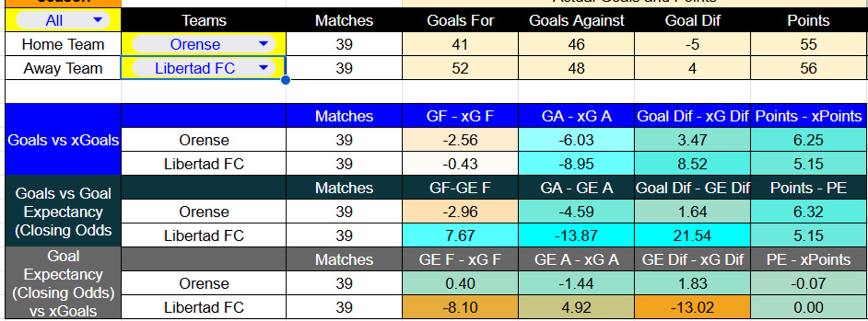Viewport: 868px width, 321px height.
Task: Select the "PE - xPoints" header cell
Action: (808, 260)
